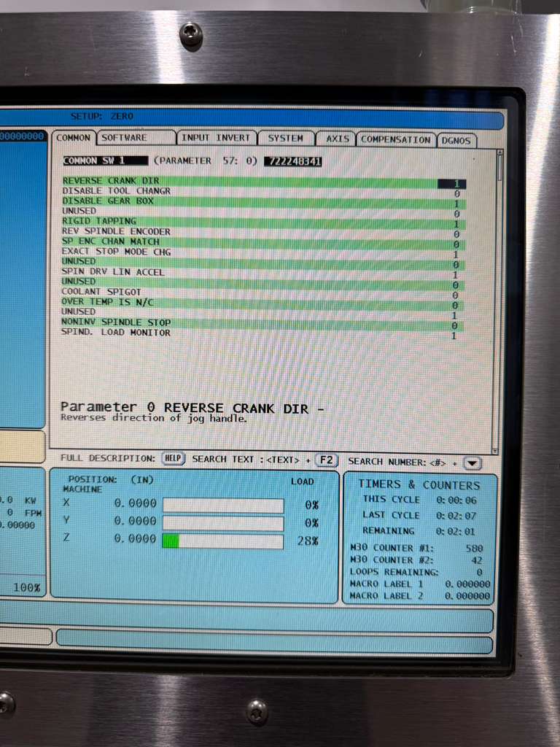Click the scrollbar up arrow in parameter list
Image resolution: width=560 pixels, height=747 pixels.
(499, 154)
